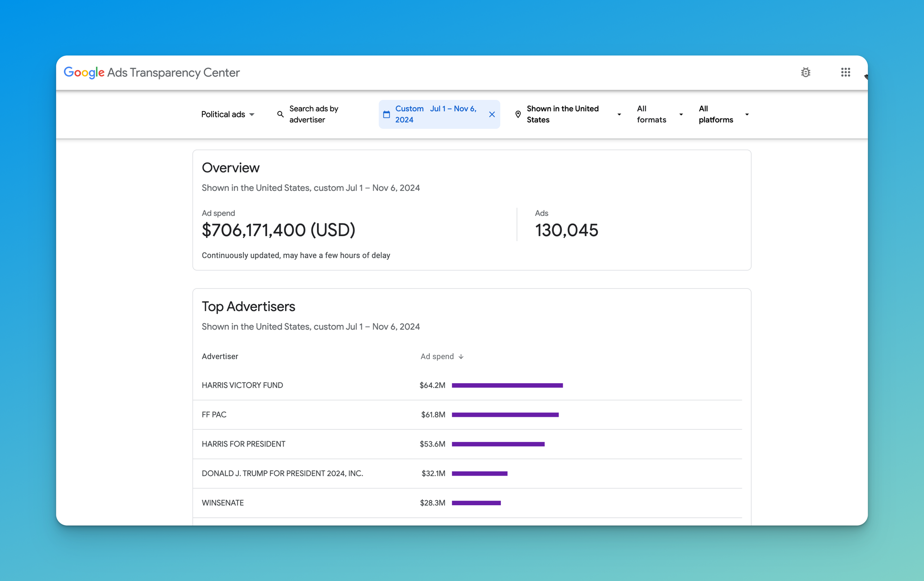924x581 pixels.
Task: Click Search ads by advertiser field
Action: coord(314,114)
